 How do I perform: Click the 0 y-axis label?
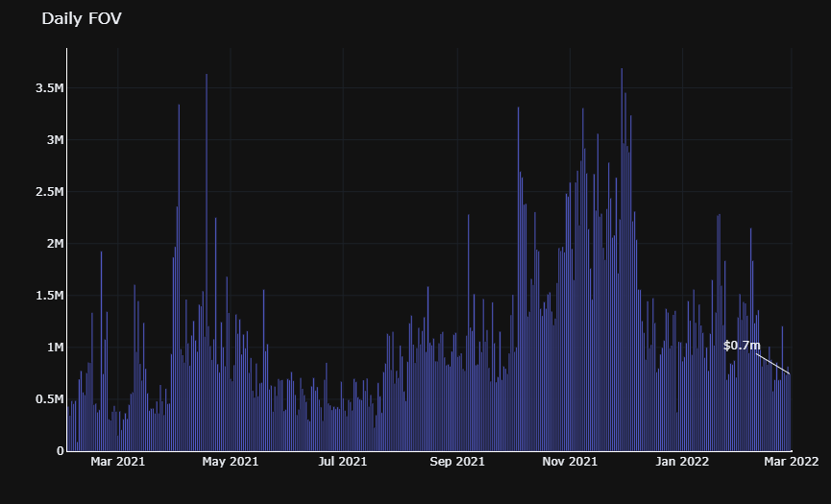(61, 451)
